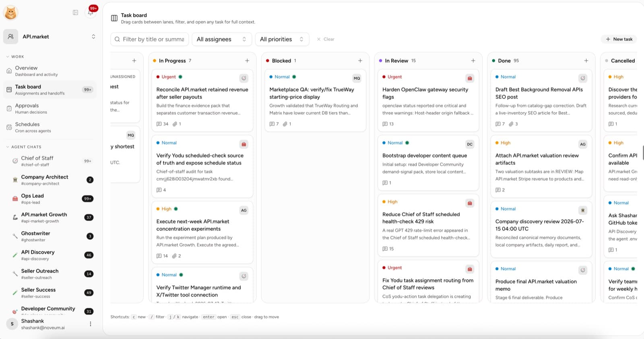Click the New task button
The image size is (644, 339).
pyautogui.click(x=619, y=39)
